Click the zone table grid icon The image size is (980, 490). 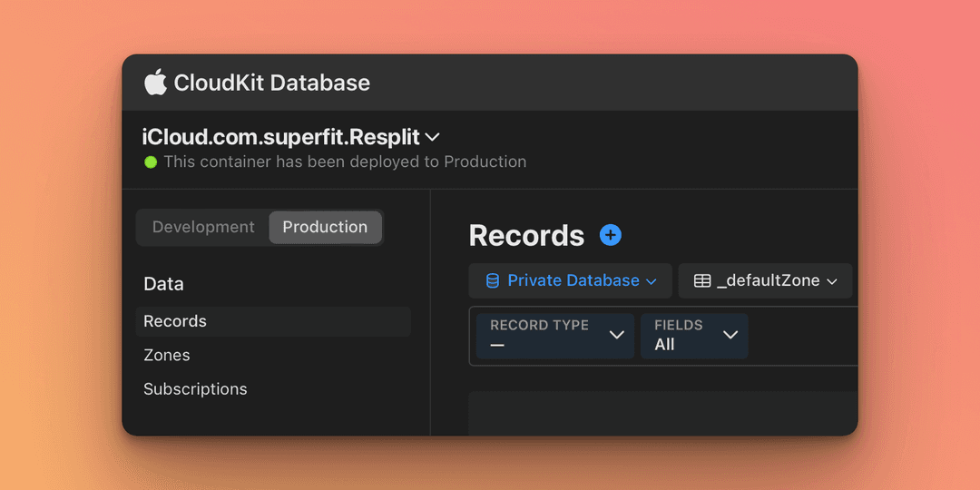[x=702, y=280]
